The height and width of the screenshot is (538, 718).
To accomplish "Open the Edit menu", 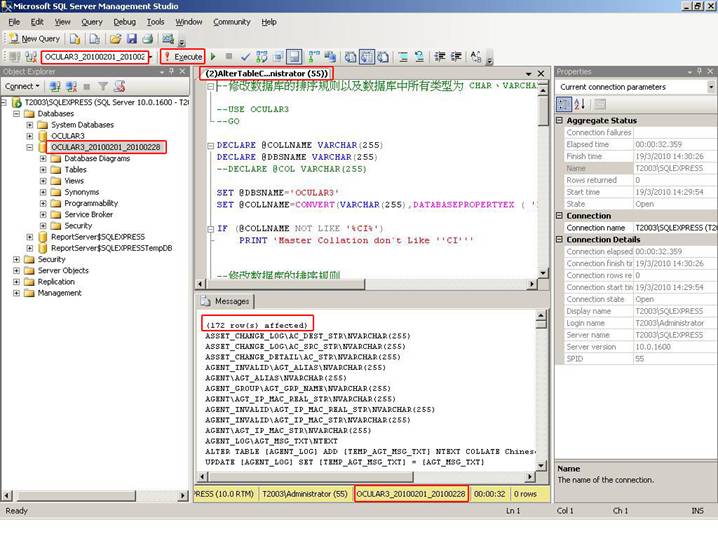I will coord(37,22).
